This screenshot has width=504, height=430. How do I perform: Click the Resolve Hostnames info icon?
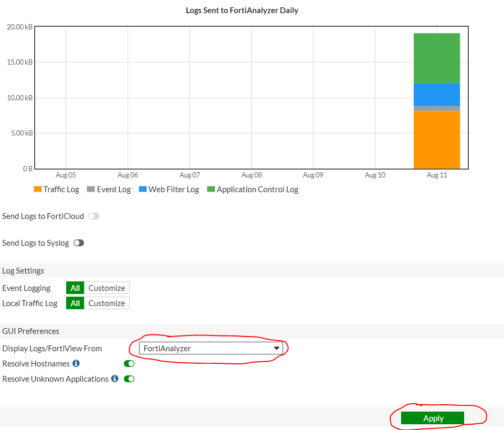76,363
